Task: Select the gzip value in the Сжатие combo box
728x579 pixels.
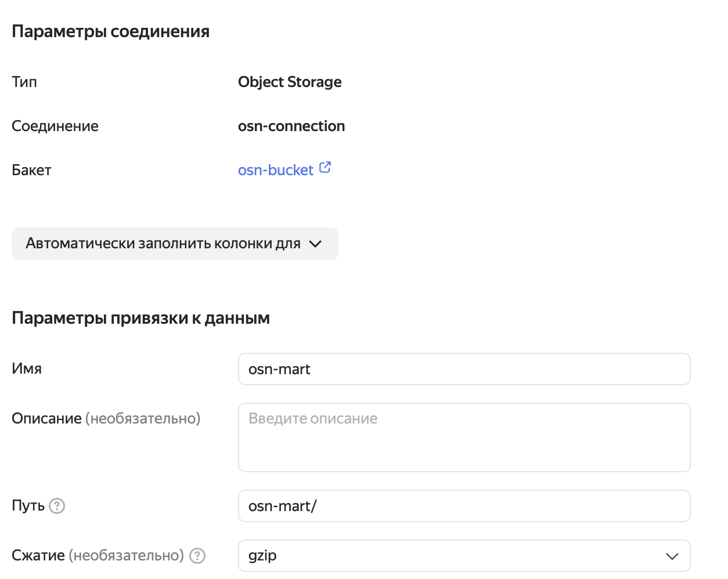Action: [262, 556]
